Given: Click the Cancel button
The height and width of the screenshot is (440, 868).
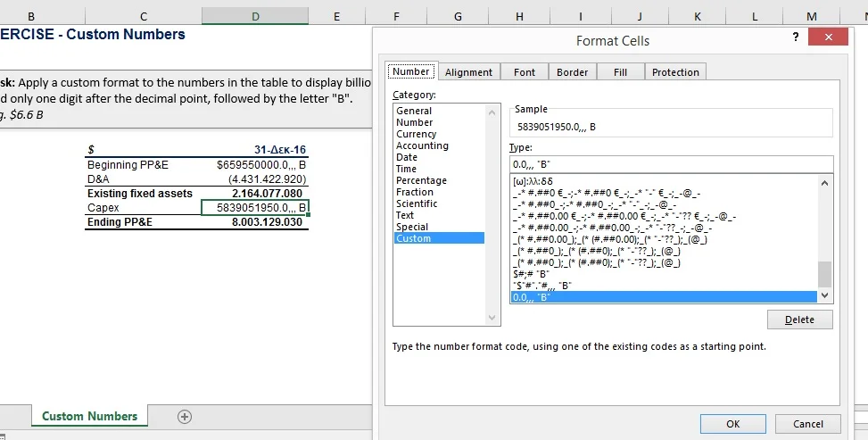Looking at the screenshot, I should [808, 424].
